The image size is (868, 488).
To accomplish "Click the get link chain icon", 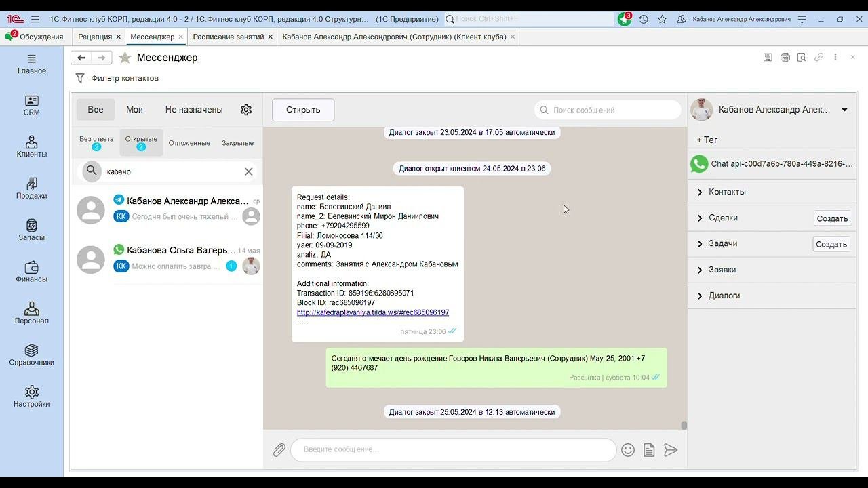I will click(819, 58).
